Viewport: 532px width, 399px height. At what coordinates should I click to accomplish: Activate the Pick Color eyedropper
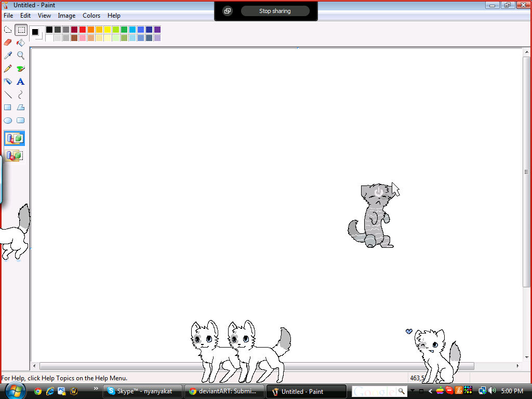click(8, 55)
